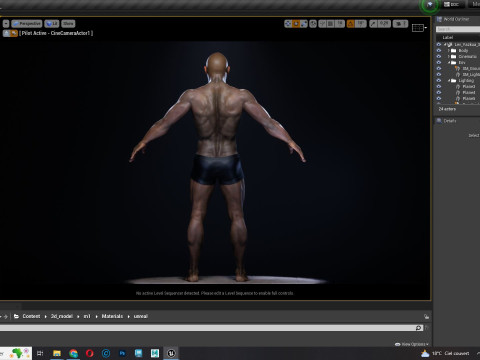Toggle visibility of the Env folder
This screenshot has width=480, height=360.
click(x=439, y=63)
